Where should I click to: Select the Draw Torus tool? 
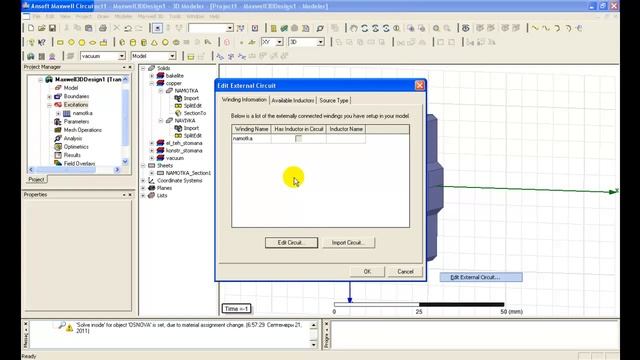(x=176, y=42)
